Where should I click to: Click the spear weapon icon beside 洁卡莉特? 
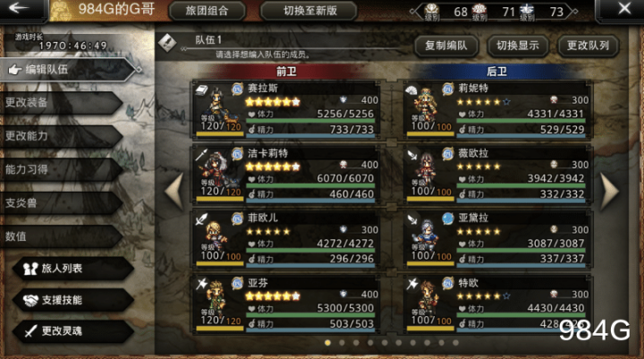pyautogui.click(x=201, y=154)
